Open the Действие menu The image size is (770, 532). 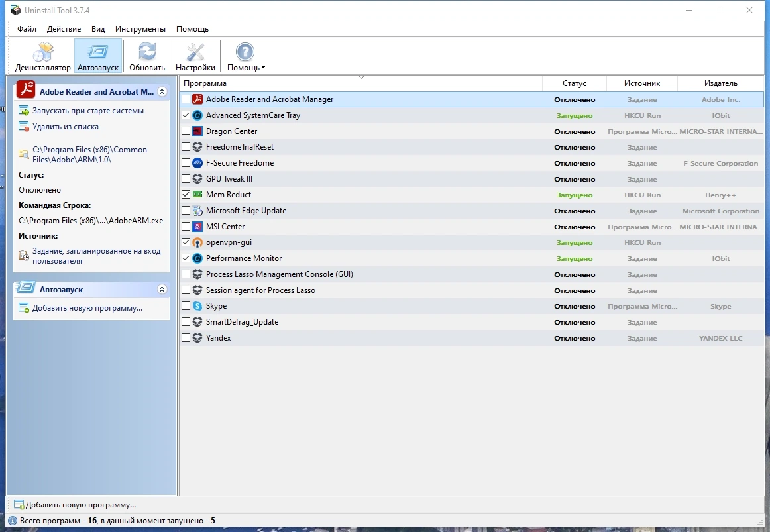(x=64, y=29)
